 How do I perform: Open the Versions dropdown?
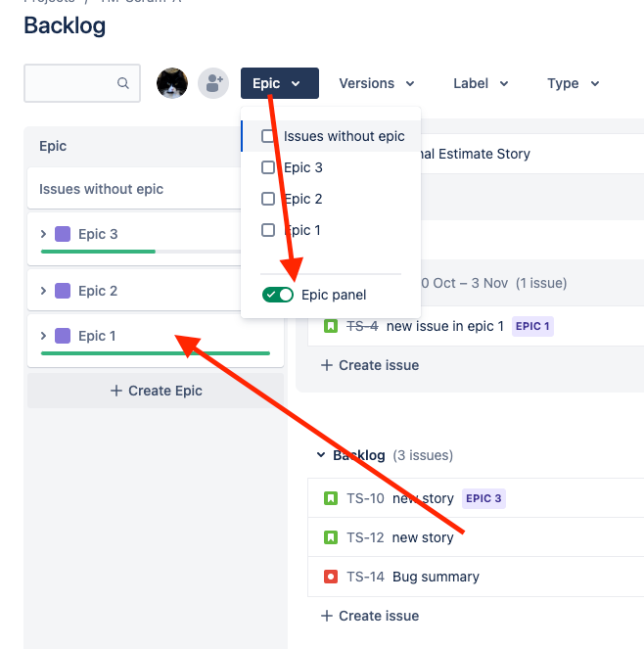377,83
